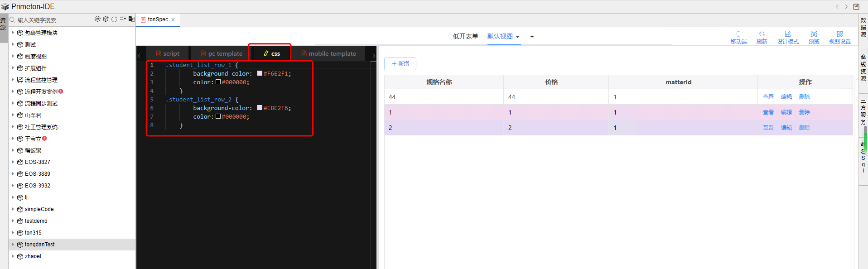The height and width of the screenshot is (269, 868).
Task: Click the 刷新 refresh icon in view toolbar
Action: 762,37
